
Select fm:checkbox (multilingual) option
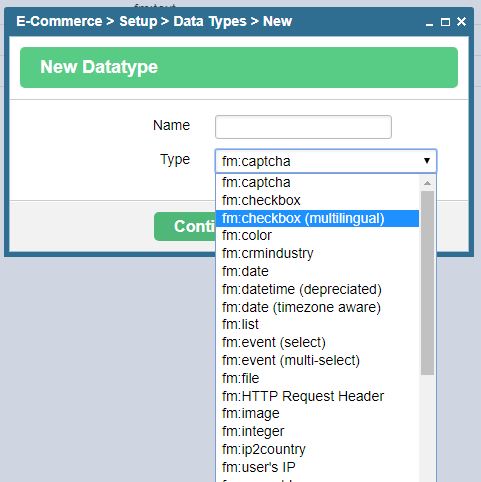pyautogui.click(x=317, y=218)
